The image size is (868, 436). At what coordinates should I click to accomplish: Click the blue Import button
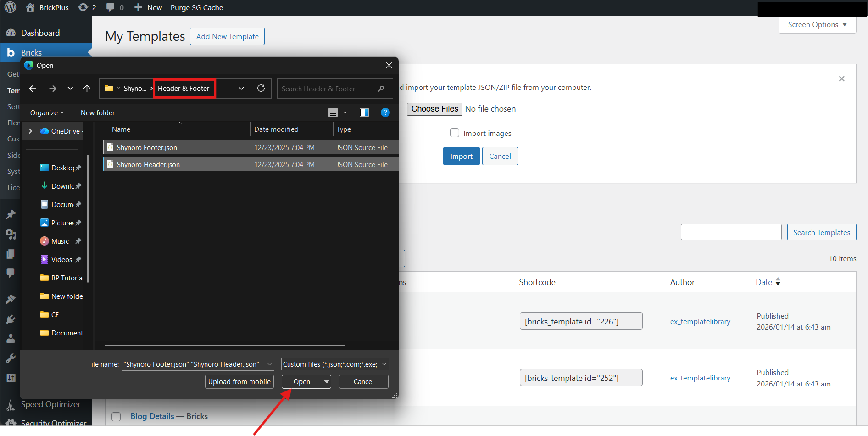pyautogui.click(x=462, y=156)
